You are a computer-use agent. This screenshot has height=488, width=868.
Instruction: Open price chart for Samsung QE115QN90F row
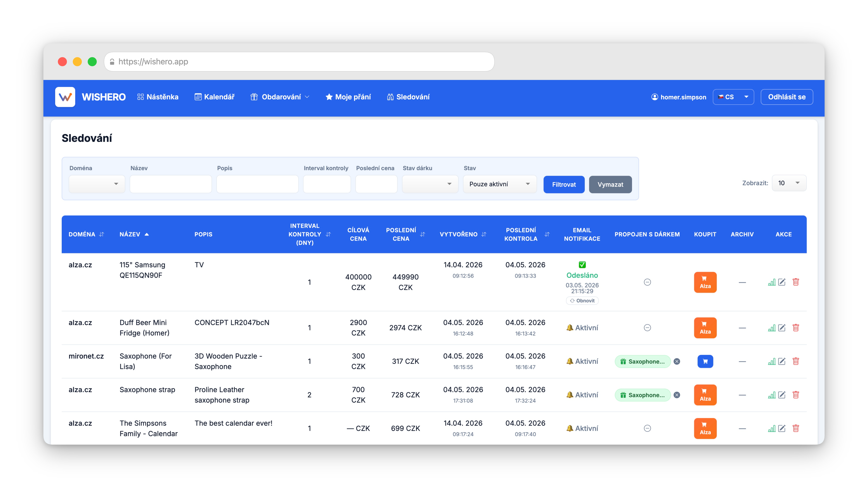771,282
